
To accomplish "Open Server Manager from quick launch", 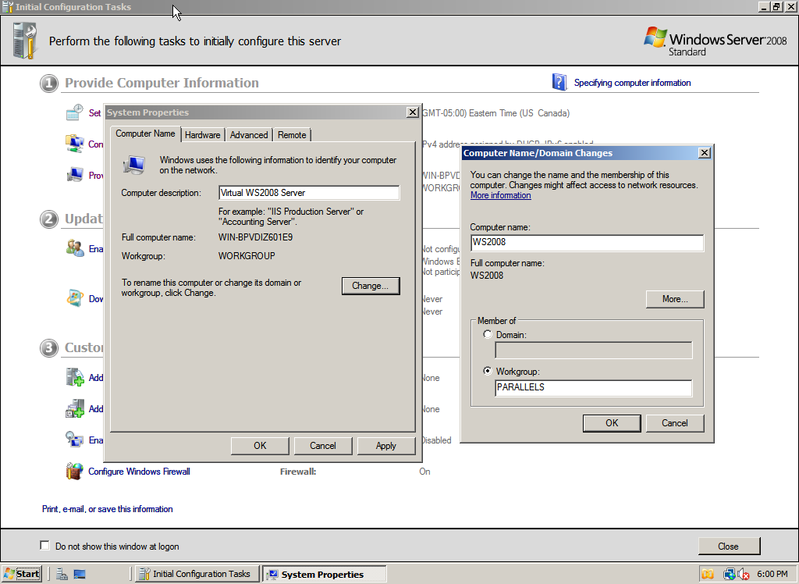I will pyautogui.click(x=62, y=574).
